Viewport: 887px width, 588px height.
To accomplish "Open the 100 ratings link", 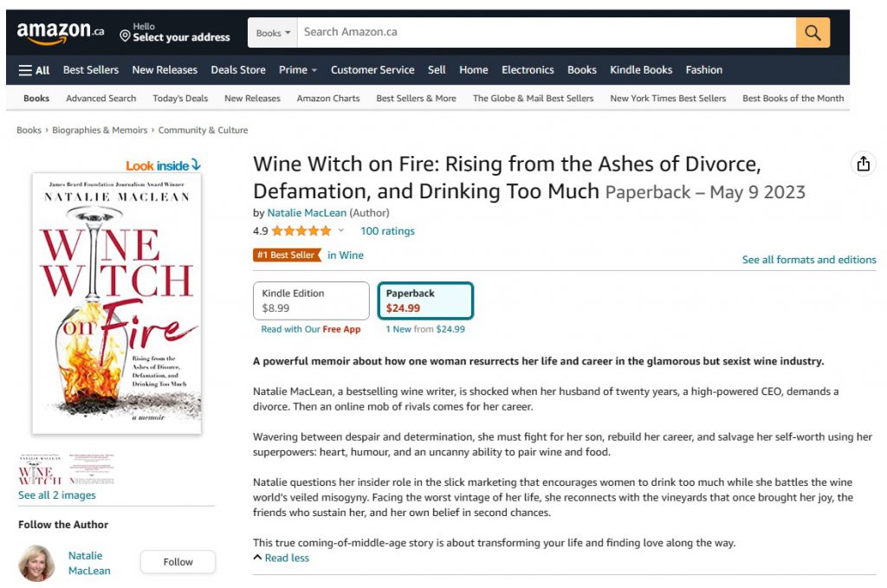I will 387,230.
